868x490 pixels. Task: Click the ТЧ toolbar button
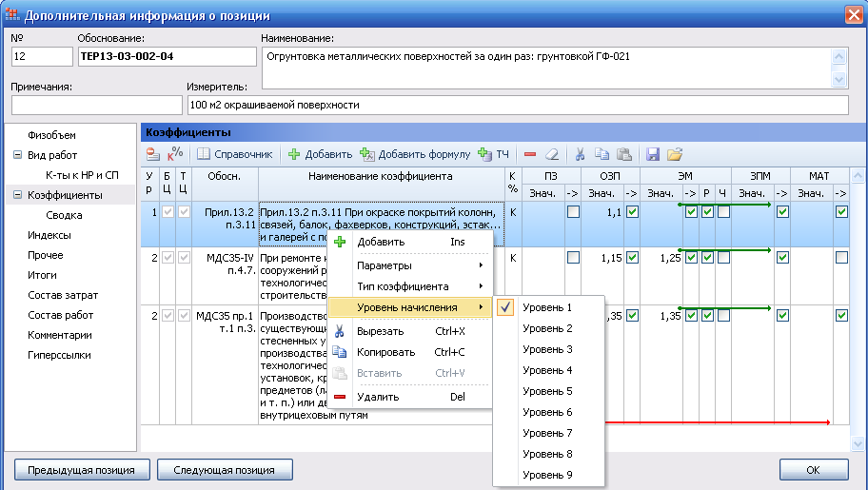(x=494, y=153)
